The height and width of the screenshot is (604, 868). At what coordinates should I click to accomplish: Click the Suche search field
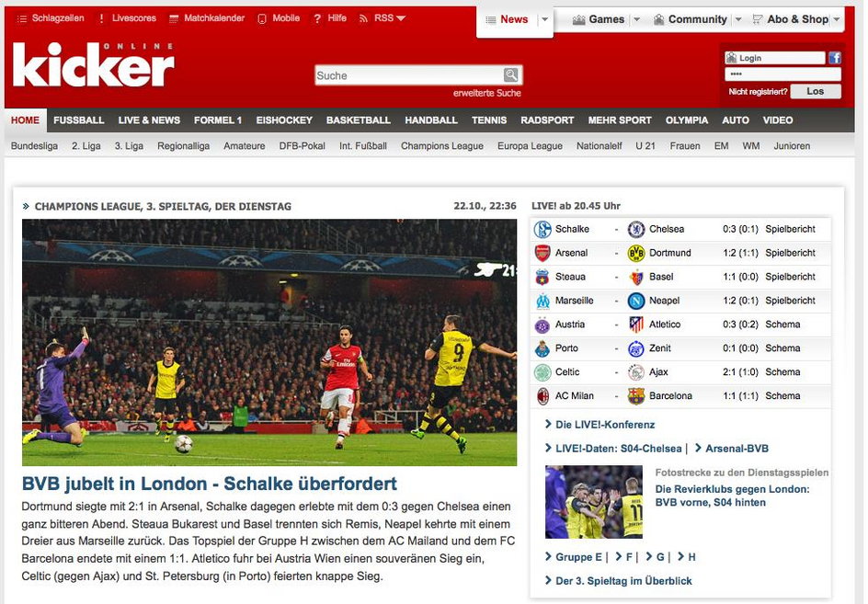click(410, 75)
